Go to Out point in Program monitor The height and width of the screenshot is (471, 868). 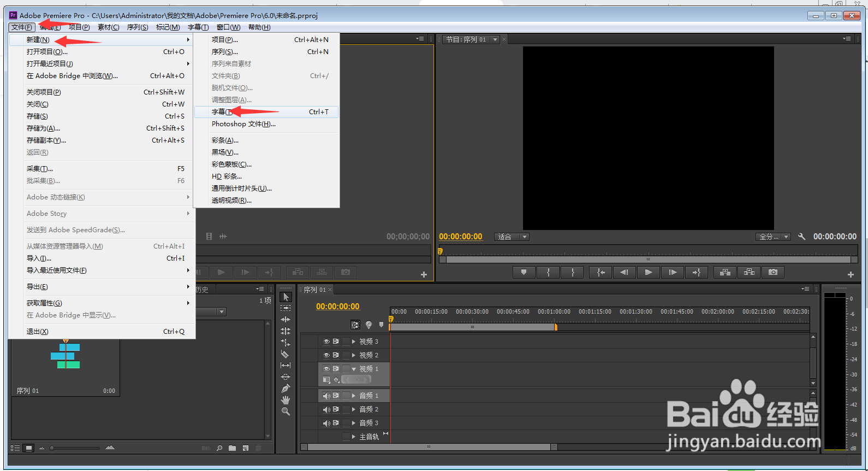(x=697, y=272)
